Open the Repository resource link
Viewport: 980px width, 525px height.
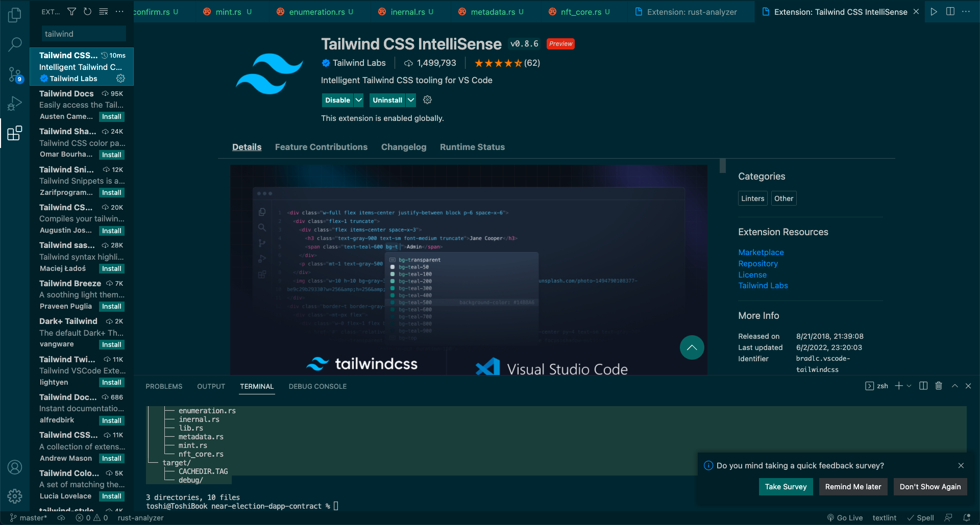[757, 263]
